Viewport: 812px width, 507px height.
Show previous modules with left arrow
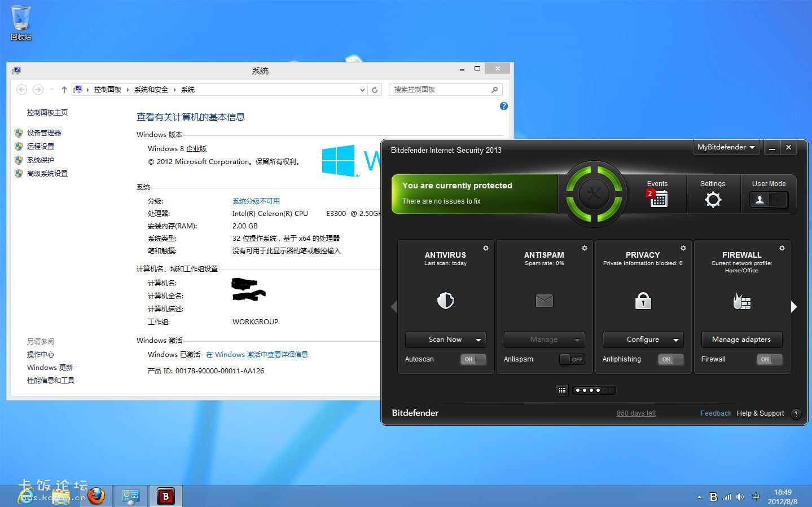[x=394, y=306]
